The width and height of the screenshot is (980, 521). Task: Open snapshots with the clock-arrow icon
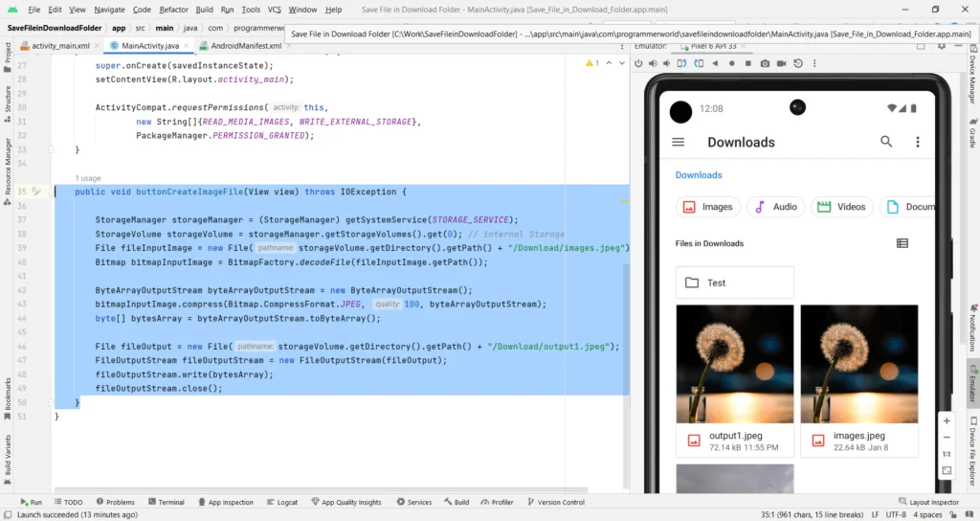click(x=798, y=63)
